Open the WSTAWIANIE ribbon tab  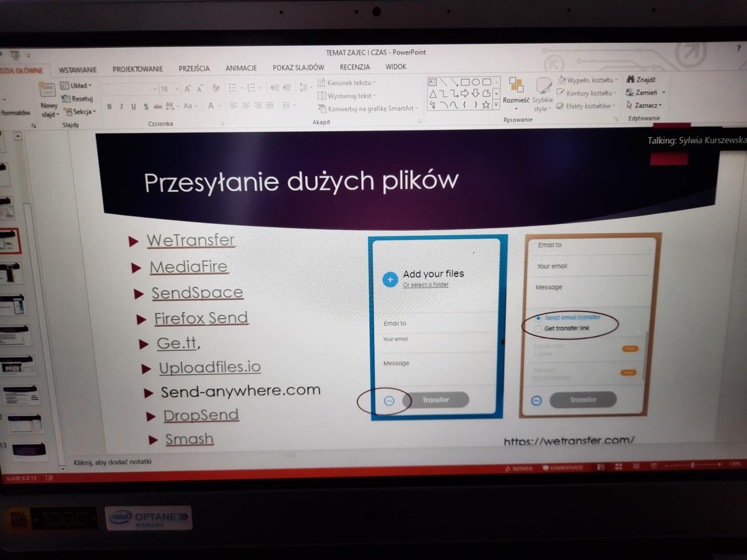point(78,69)
